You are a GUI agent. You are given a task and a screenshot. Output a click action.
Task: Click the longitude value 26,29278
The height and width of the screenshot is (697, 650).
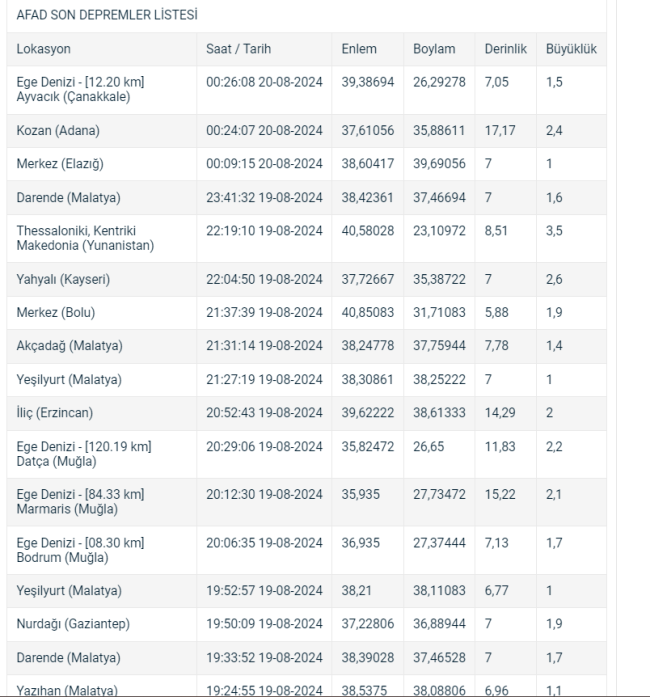439,82
